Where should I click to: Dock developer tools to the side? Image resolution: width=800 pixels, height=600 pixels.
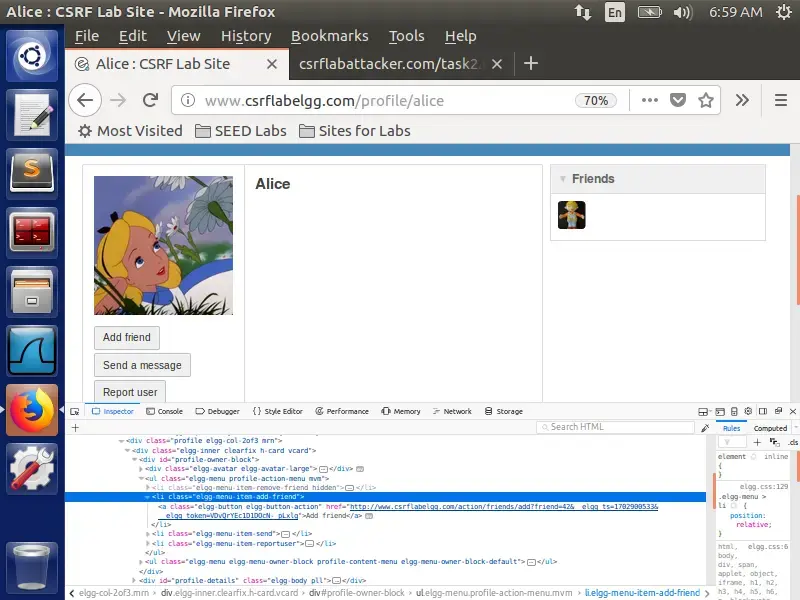click(x=763, y=411)
